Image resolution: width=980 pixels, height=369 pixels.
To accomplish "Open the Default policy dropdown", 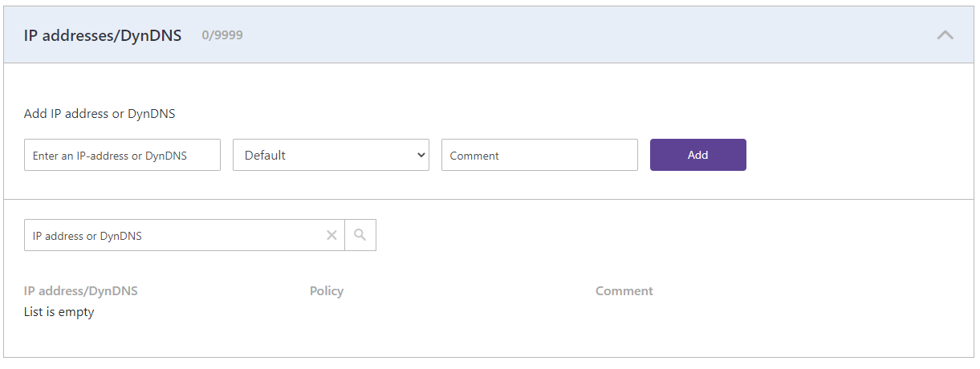I will pyautogui.click(x=331, y=155).
